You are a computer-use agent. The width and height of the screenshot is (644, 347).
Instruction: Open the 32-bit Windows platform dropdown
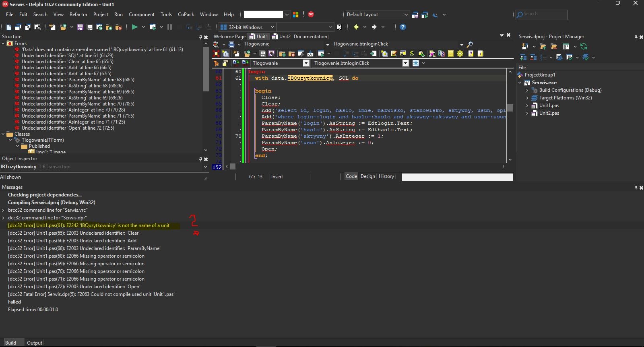coord(272,27)
